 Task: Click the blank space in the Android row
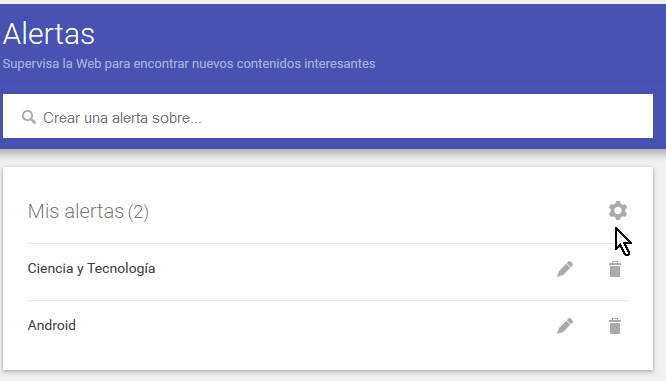point(314,326)
